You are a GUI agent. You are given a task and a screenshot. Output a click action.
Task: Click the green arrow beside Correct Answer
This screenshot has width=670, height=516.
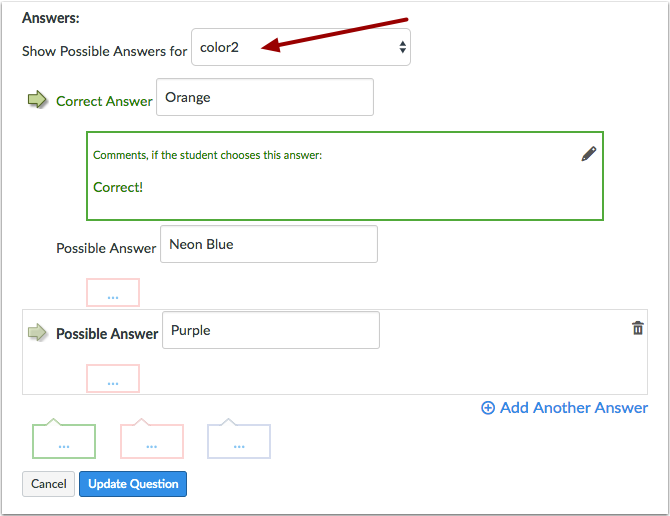[37, 99]
